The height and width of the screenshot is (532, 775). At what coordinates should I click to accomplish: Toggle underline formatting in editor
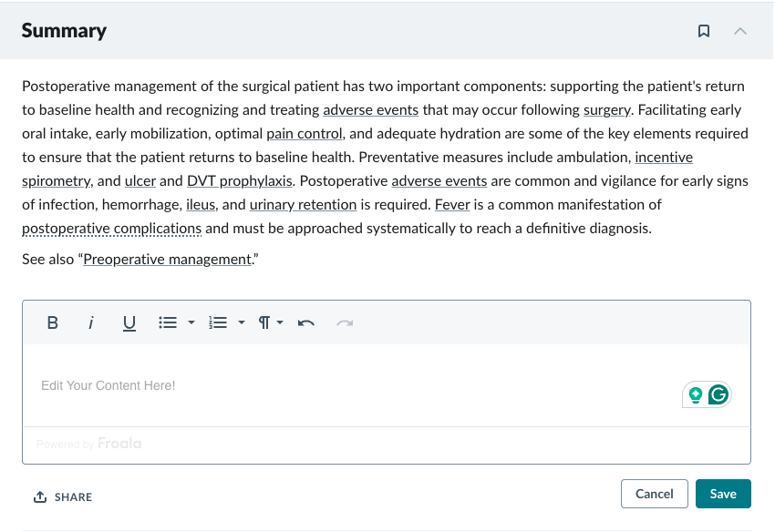point(129,323)
